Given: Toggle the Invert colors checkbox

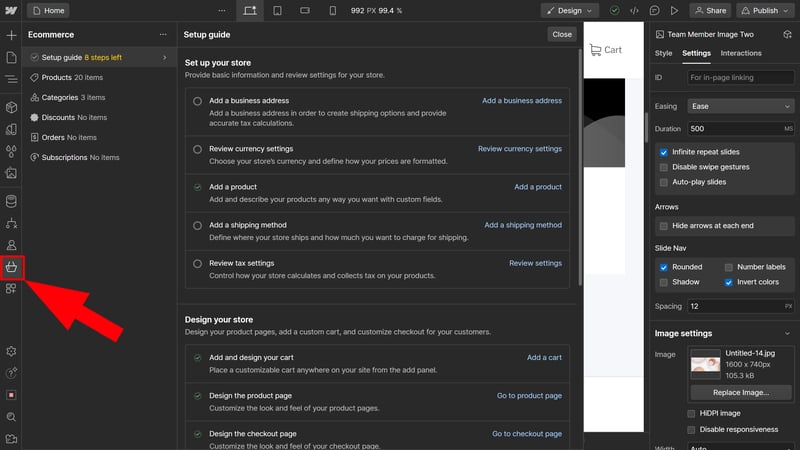Looking at the screenshot, I should [729, 282].
